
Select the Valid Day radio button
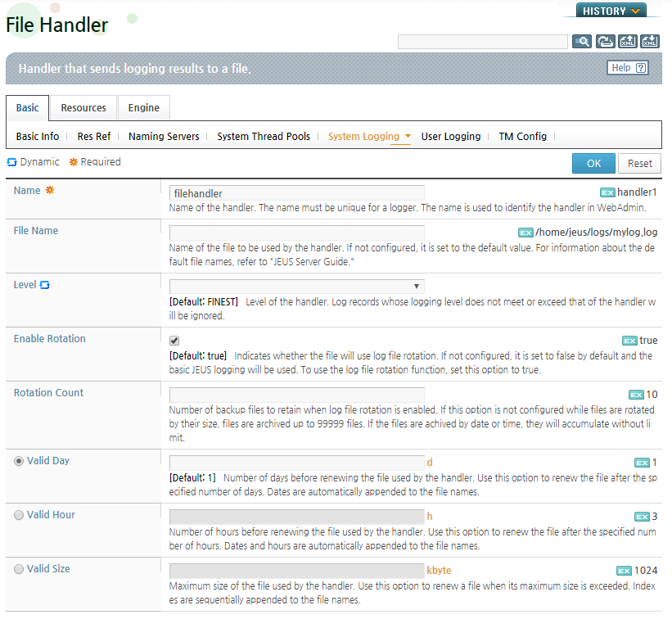(x=19, y=461)
